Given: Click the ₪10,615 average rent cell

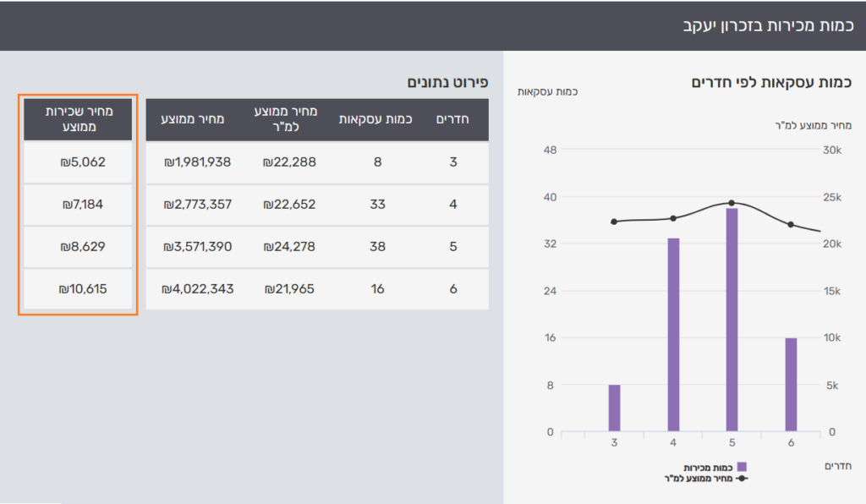Looking at the screenshot, I should click(x=78, y=289).
